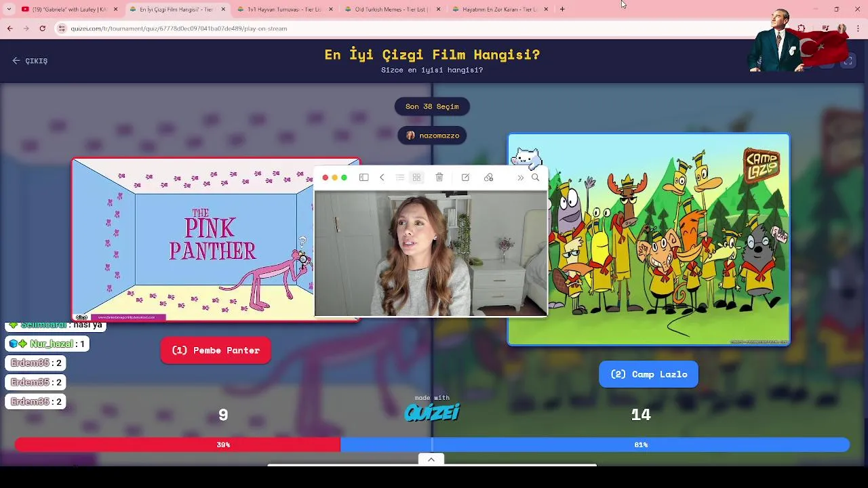The image size is (868, 488).
Task: Expand the bottom panel chevron
Action: click(431, 460)
